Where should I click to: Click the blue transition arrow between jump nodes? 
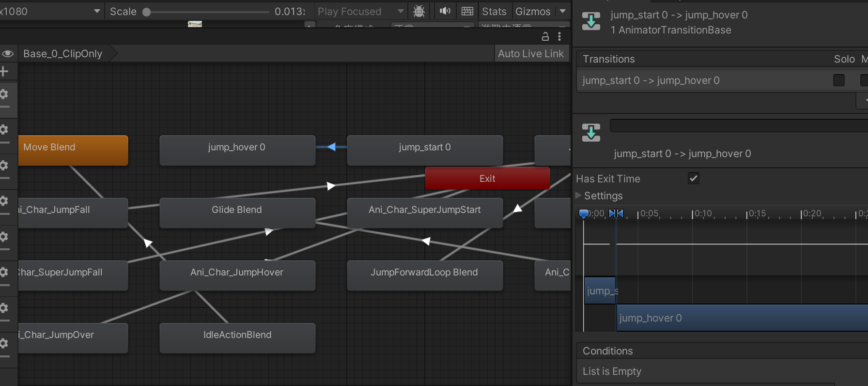click(x=332, y=147)
